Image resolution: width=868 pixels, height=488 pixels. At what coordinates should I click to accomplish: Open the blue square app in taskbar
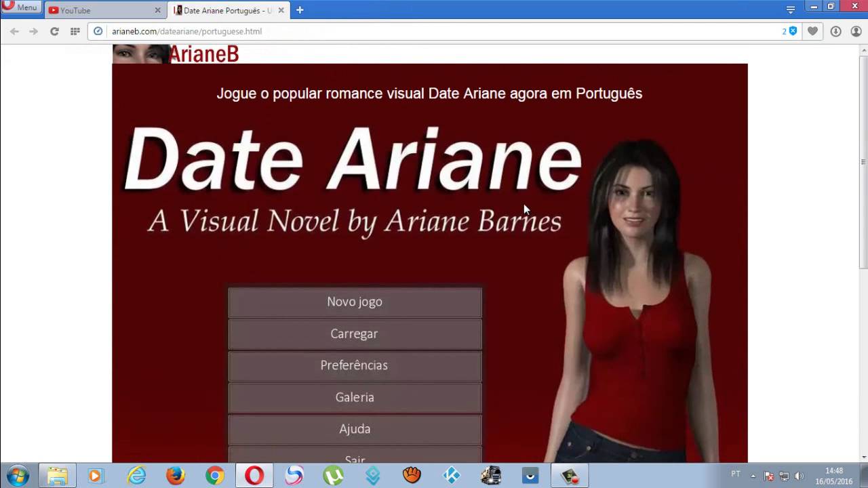point(530,476)
